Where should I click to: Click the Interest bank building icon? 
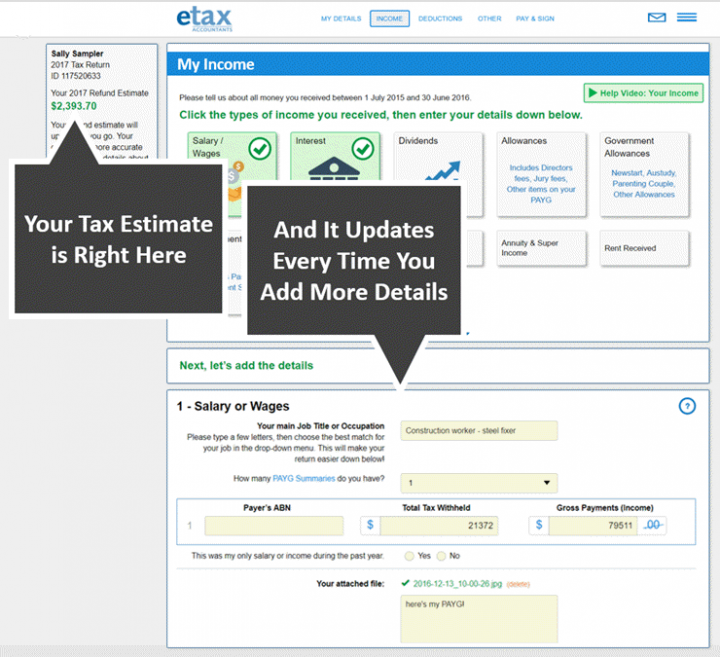pos(334,168)
